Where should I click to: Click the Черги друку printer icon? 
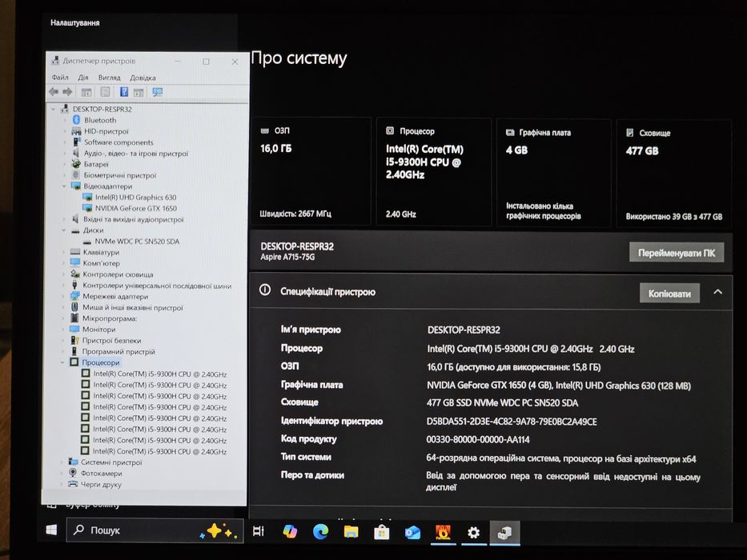click(x=72, y=484)
